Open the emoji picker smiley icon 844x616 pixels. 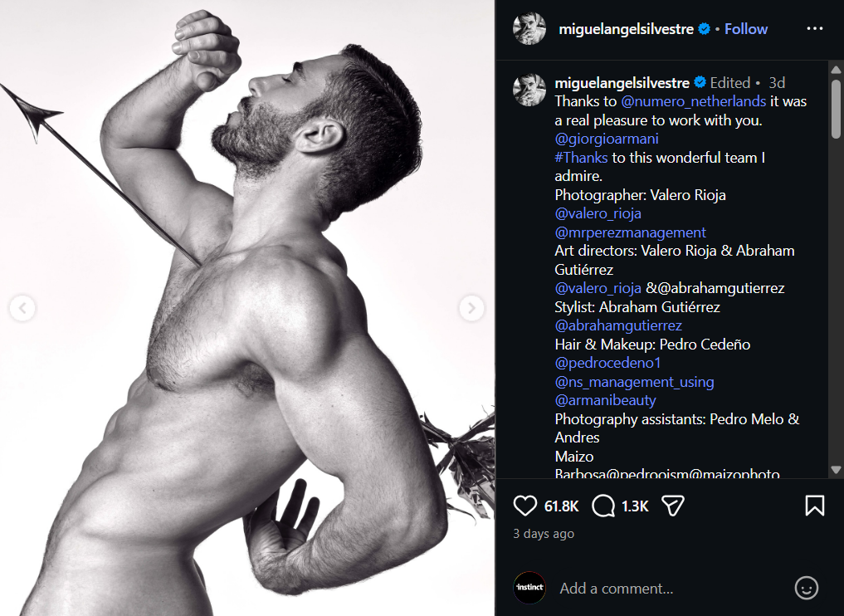point(806,589)
